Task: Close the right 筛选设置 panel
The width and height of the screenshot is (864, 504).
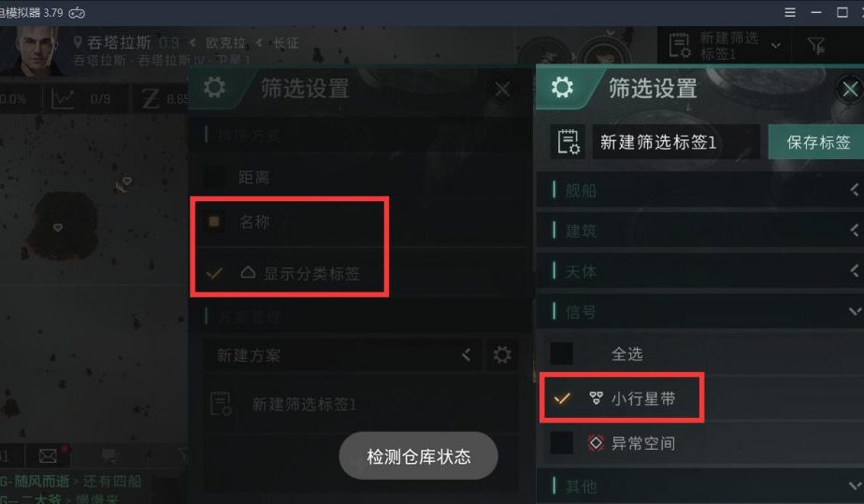Action: click(x=850, y=89)
